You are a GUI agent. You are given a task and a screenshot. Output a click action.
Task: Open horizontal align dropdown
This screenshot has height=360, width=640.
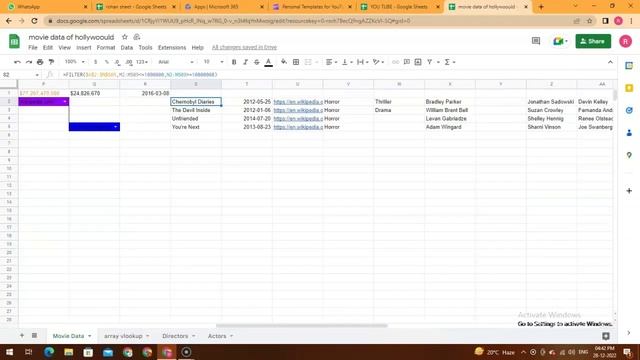[331, 62]
